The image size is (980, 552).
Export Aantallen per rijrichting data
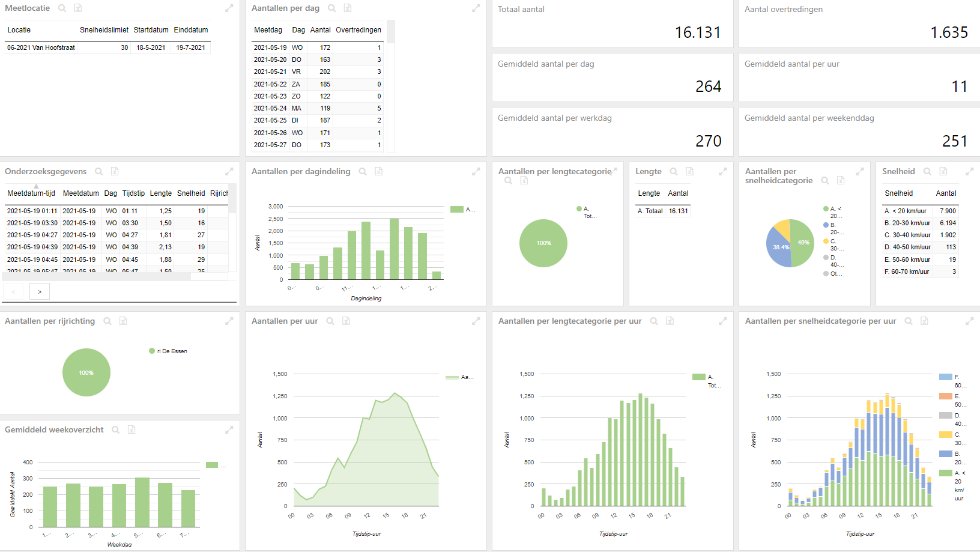[123, 321]
